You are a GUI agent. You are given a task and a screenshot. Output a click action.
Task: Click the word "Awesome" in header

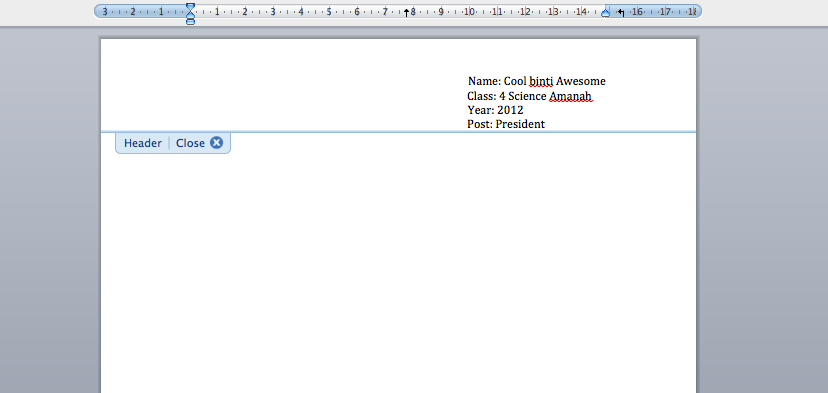[581, 81]
